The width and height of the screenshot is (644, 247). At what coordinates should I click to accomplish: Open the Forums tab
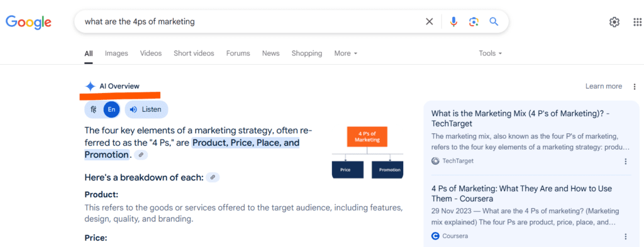(238, 53)
